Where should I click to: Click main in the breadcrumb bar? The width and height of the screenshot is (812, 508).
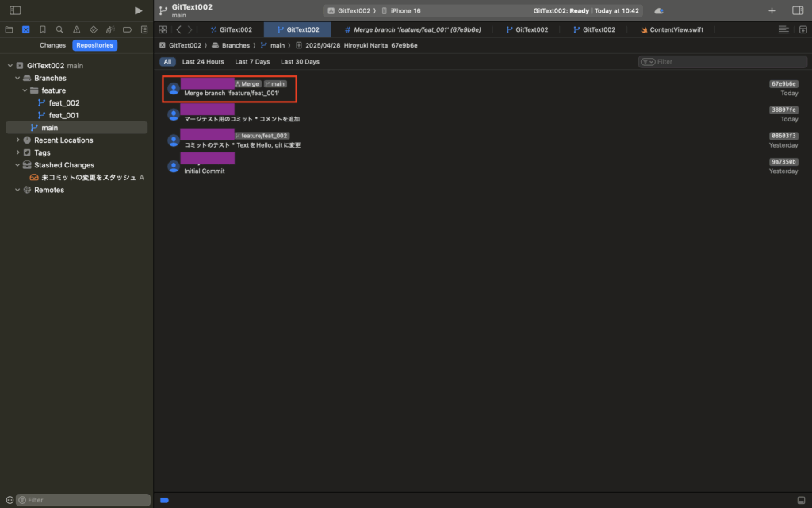[x=273, y=45]
